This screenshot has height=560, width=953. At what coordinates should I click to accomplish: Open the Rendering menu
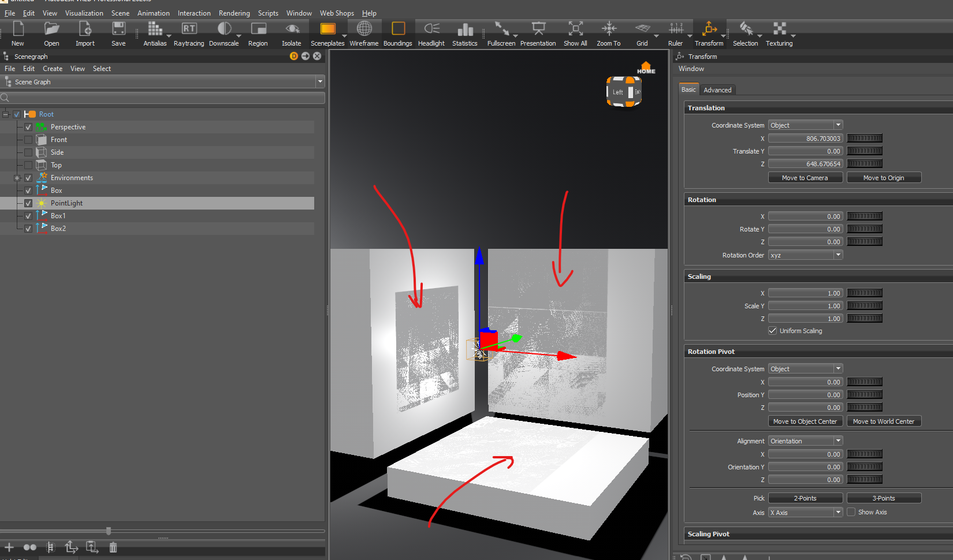(234, 13)
